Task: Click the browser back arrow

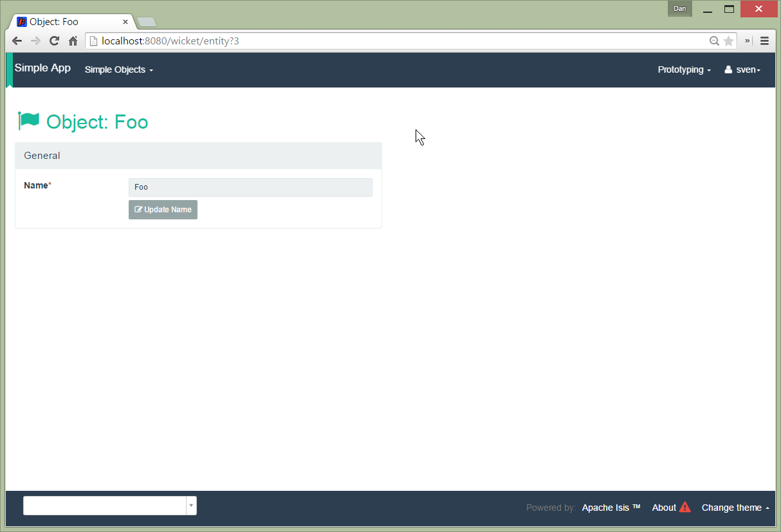Action: (x=17, y=41)
